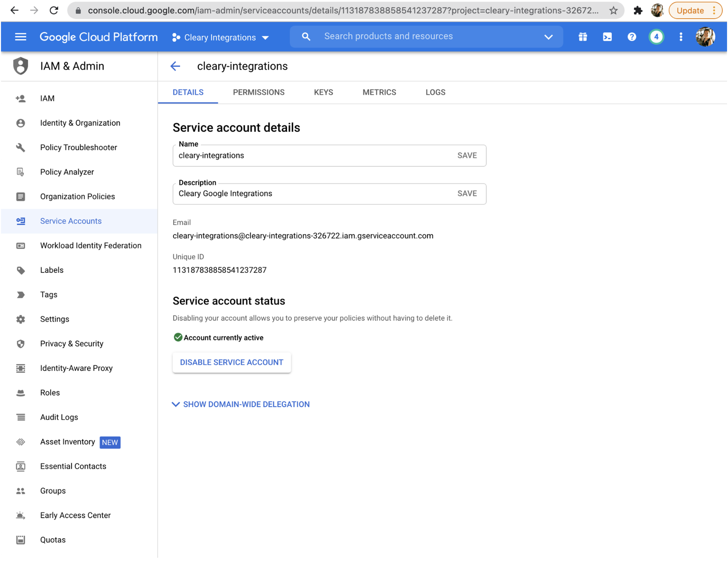Switch to the Metrics tab
728x564 pixels.
[379, 93]
